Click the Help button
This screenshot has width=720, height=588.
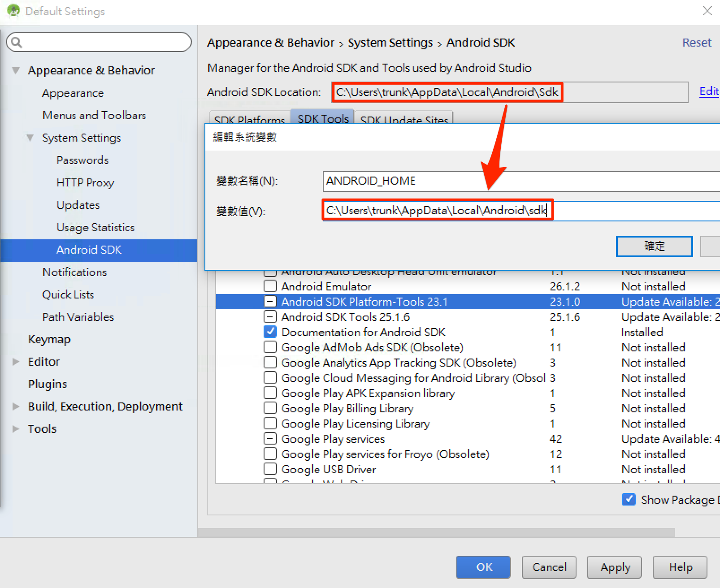click(x=680, y=567)
